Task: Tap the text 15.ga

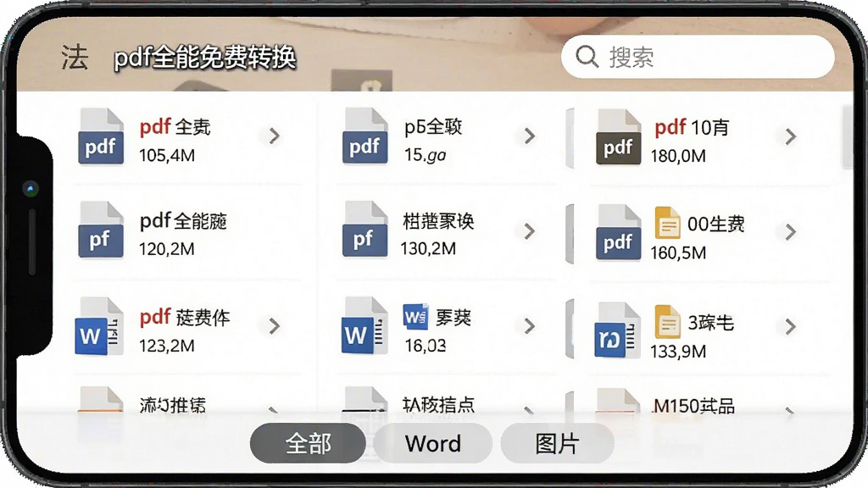Action: pyautogui.click(x=426, y=155)
